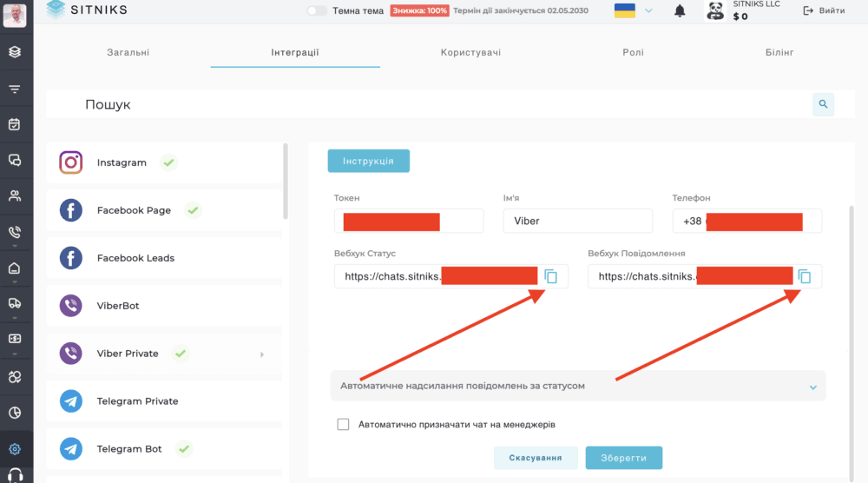
Task: Open the contacts people icon in sidebar
Action: [x=15, y=195]
